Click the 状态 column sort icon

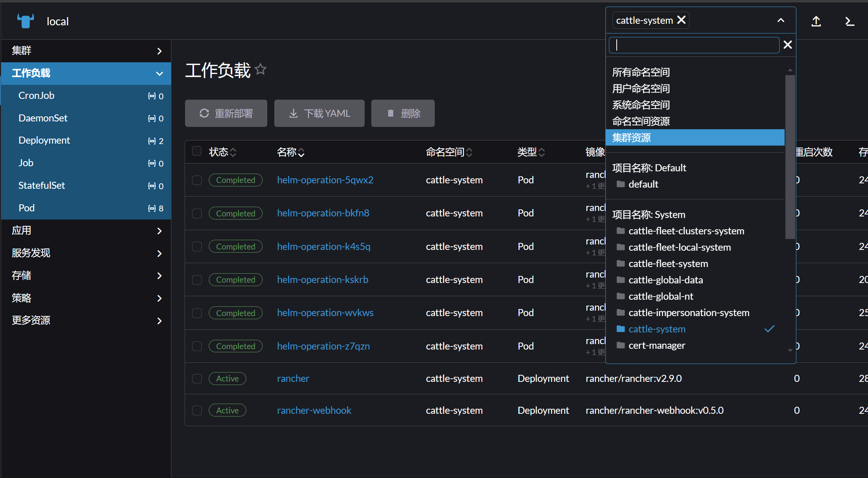pos(233,152)
